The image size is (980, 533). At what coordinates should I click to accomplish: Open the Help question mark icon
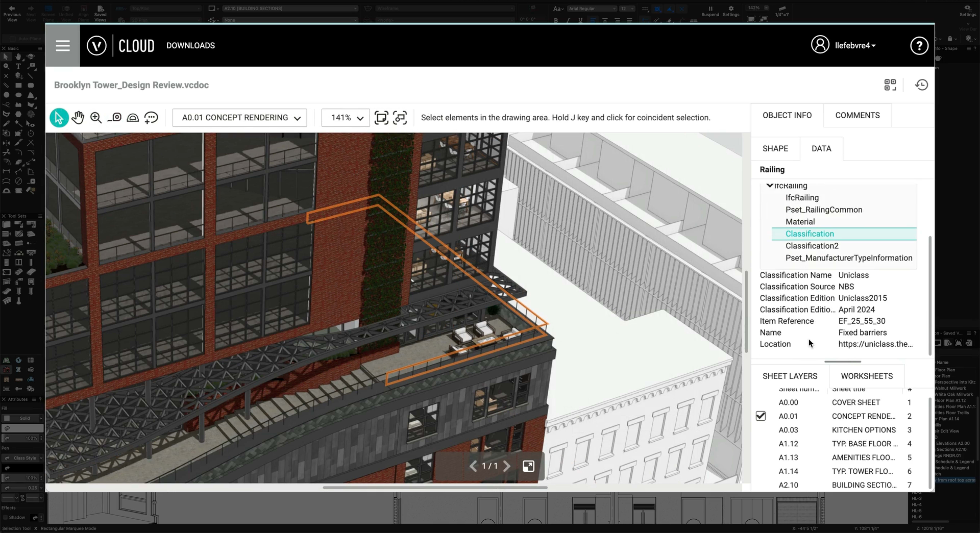[x=919, y=46]
